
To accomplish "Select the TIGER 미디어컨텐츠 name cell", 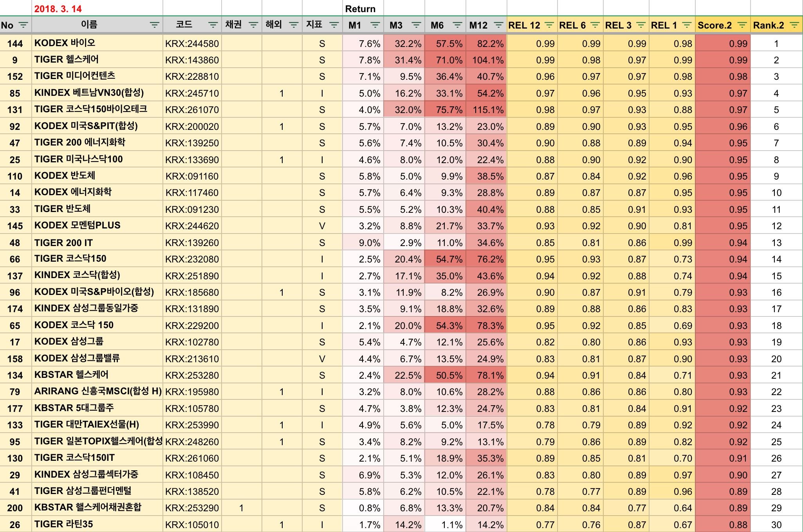I will tap(97, 76).
